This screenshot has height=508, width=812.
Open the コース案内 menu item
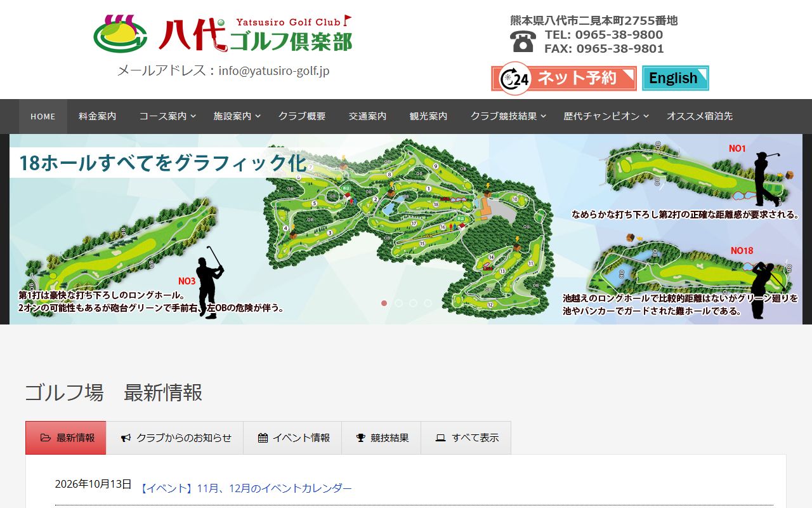[x=163, y=116]
